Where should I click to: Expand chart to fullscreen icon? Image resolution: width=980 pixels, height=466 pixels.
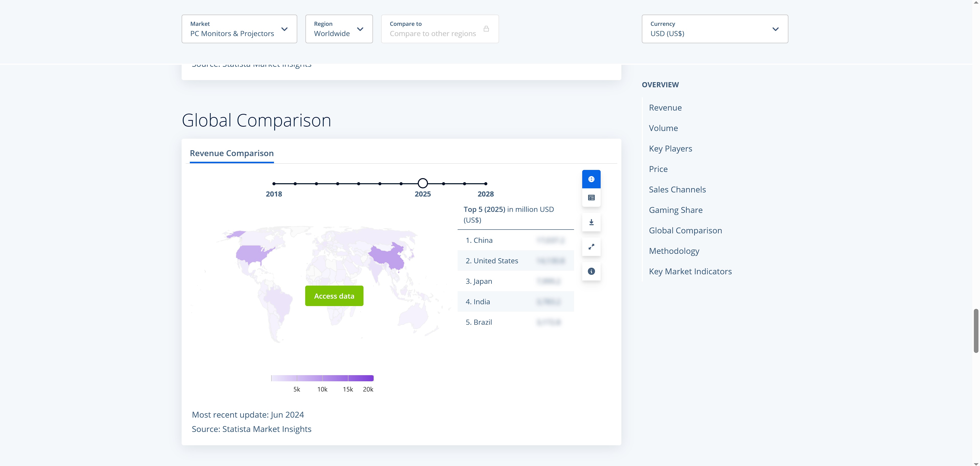(x=591, y=247)
